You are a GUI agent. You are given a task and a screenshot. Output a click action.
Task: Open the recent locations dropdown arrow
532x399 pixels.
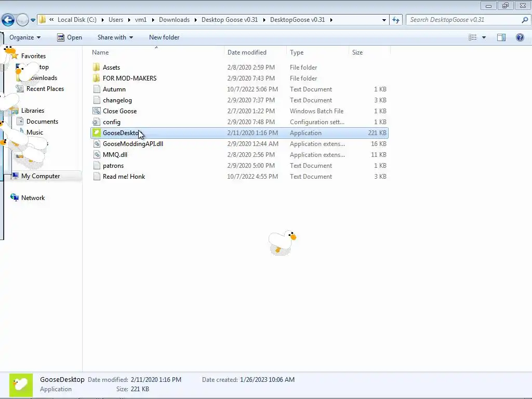click(33, 20)
